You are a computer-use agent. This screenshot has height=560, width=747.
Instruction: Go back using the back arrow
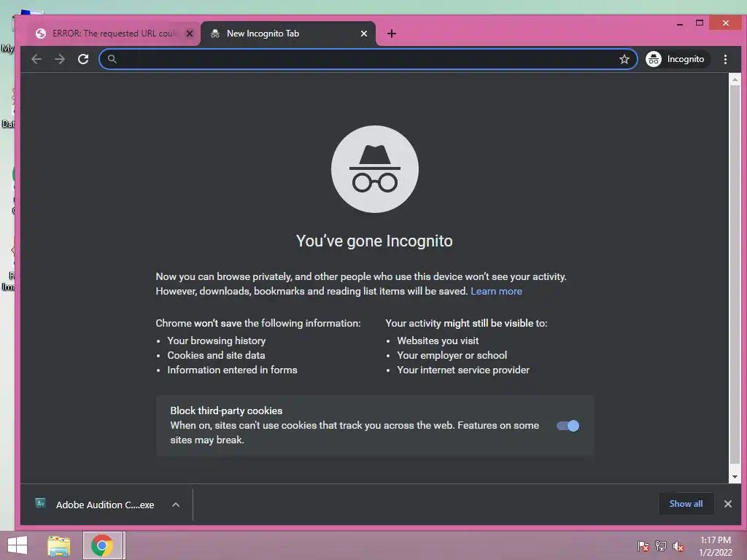36,59
